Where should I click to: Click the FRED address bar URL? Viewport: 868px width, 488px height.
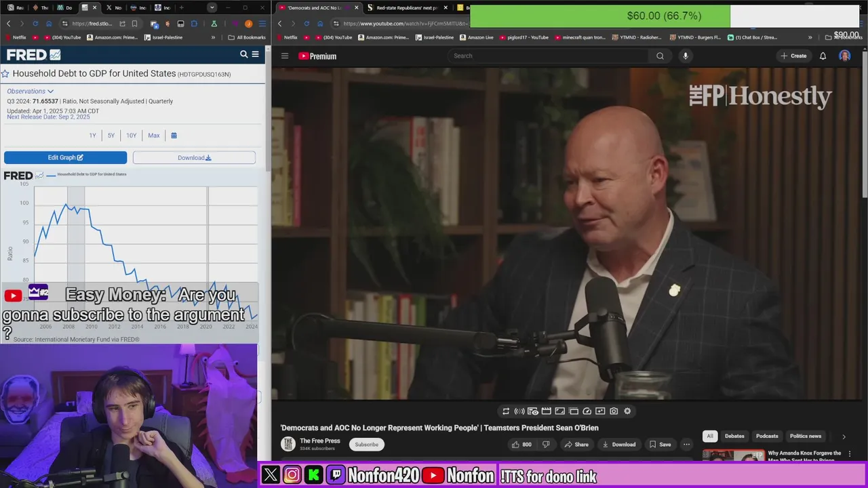(92, 24)
